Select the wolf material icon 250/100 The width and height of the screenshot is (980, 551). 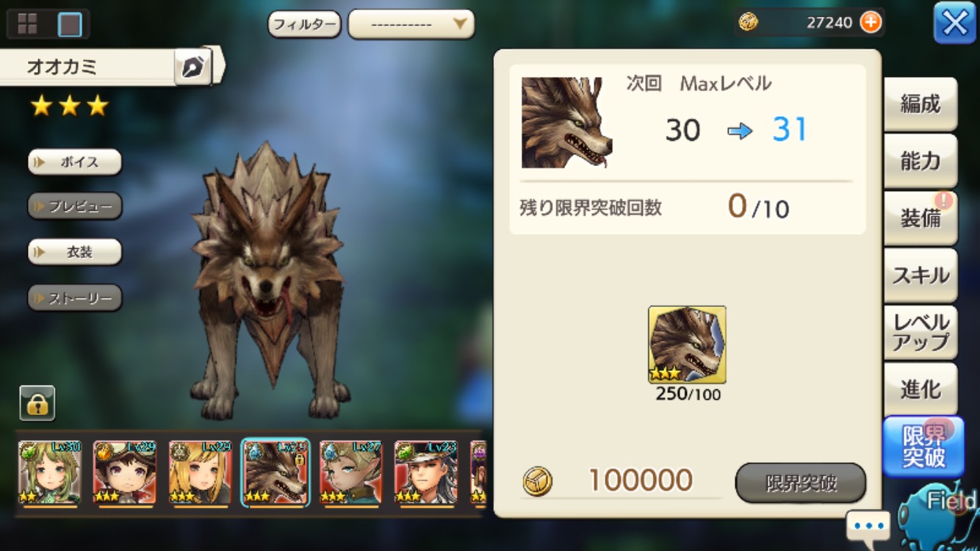click(687, 345)
